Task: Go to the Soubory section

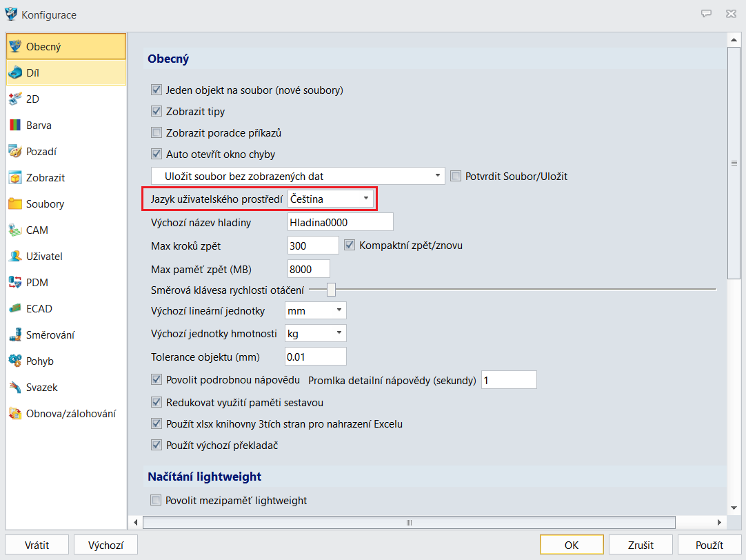Action: pyautogui.click(x=45, y=204)
